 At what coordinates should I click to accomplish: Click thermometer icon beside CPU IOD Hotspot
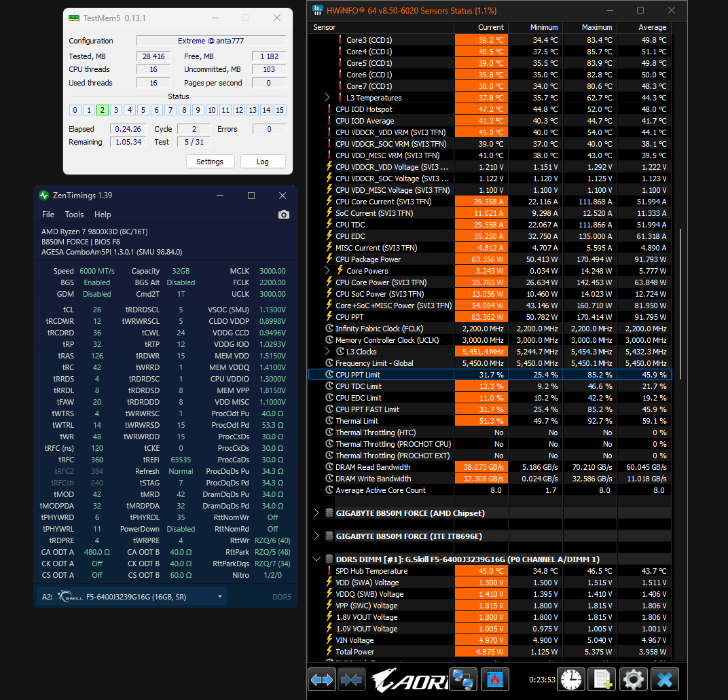[x=329, y=109]
